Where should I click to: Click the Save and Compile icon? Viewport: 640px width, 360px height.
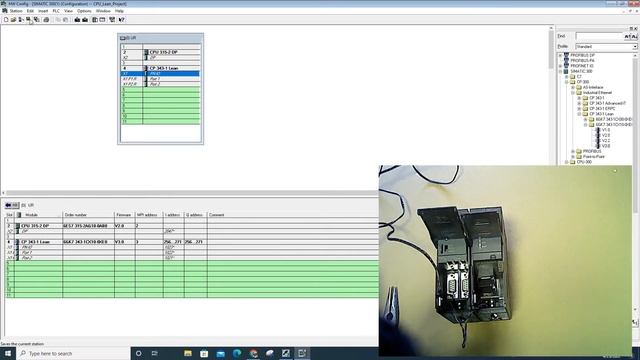[37, 20]
